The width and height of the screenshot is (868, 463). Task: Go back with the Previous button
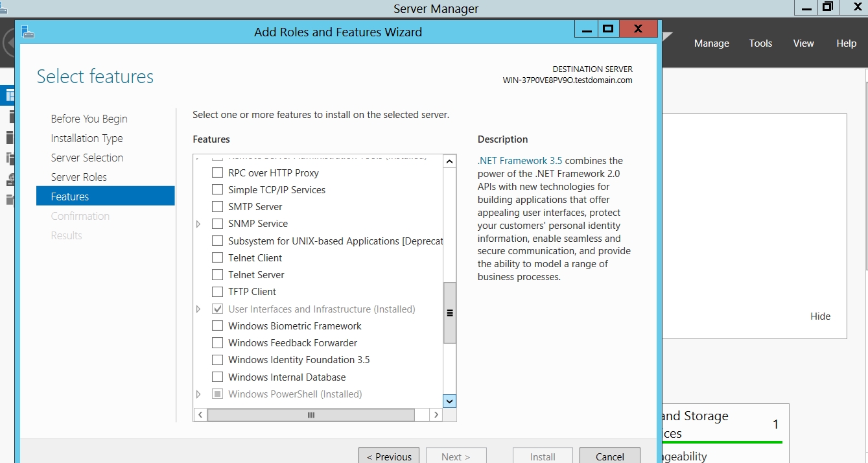coord(389,456)
